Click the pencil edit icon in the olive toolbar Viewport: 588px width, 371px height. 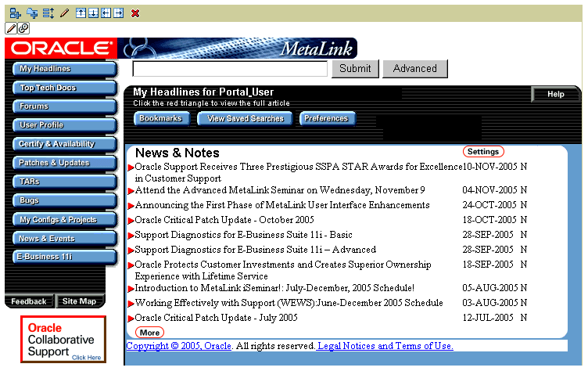(x=64, y=13)
